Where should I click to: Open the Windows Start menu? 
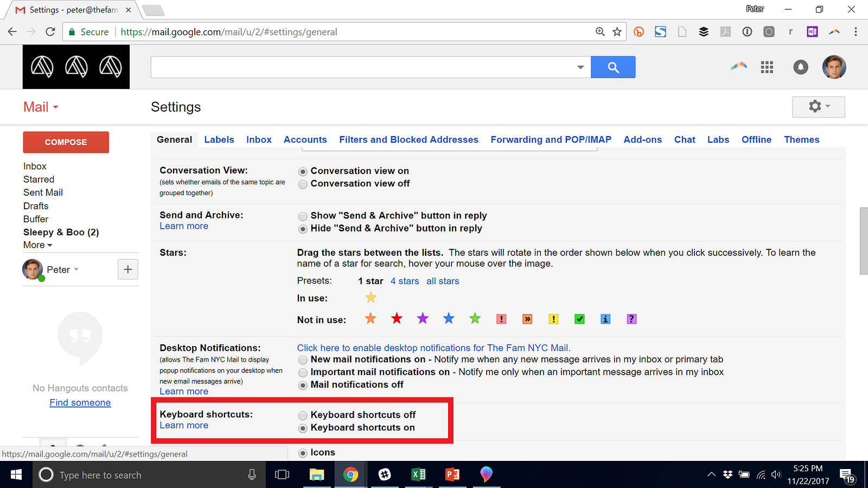click(16, 475)
